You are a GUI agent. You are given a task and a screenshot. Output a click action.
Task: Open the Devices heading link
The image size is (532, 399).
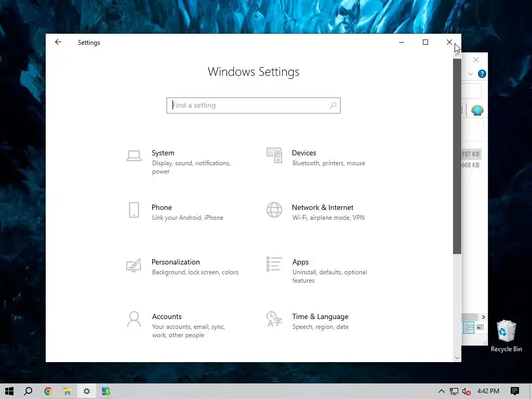coord(304,153)
